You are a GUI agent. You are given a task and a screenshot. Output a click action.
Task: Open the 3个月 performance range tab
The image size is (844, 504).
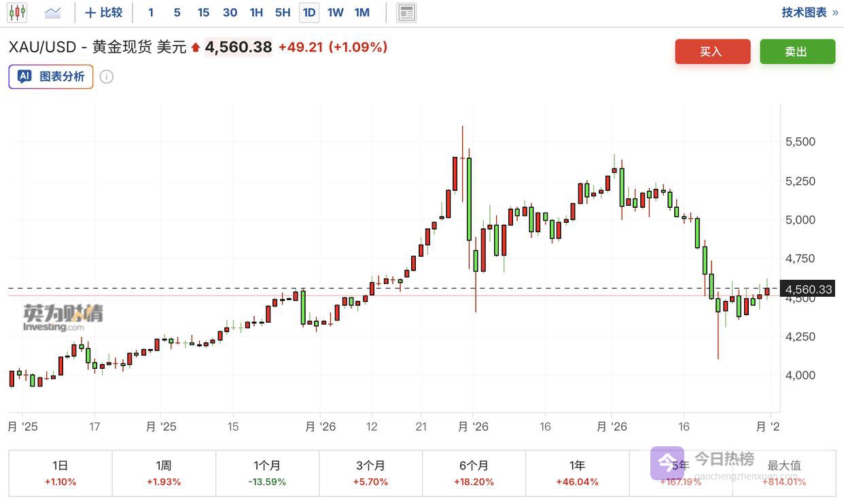pyautogui.click(x=370, y=473)
